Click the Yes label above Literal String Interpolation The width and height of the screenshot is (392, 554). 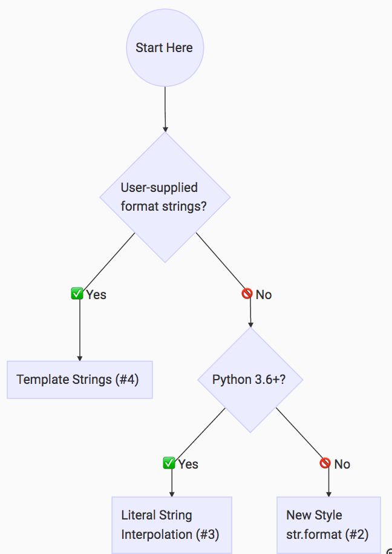(x=188, y=464)
